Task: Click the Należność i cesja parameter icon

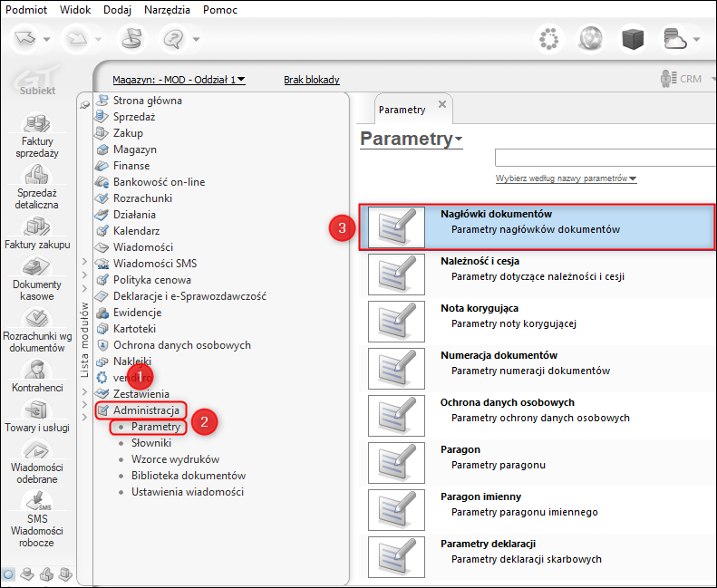Action: tap(396, 275)
